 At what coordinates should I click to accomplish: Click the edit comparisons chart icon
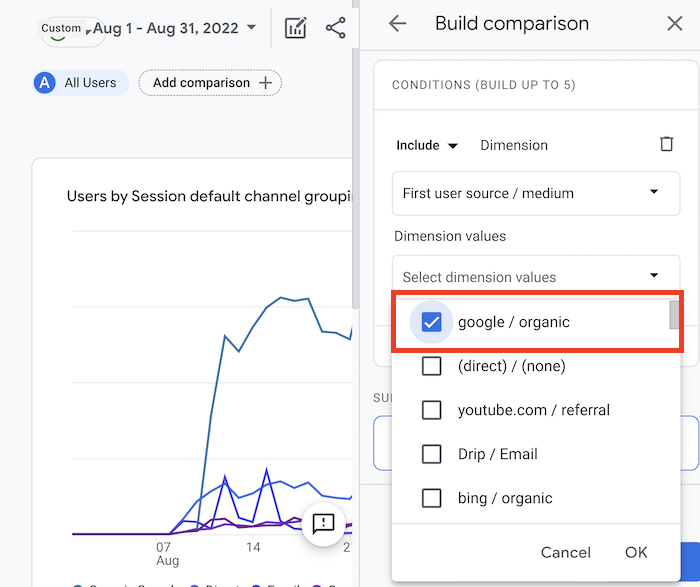point(295,28)
